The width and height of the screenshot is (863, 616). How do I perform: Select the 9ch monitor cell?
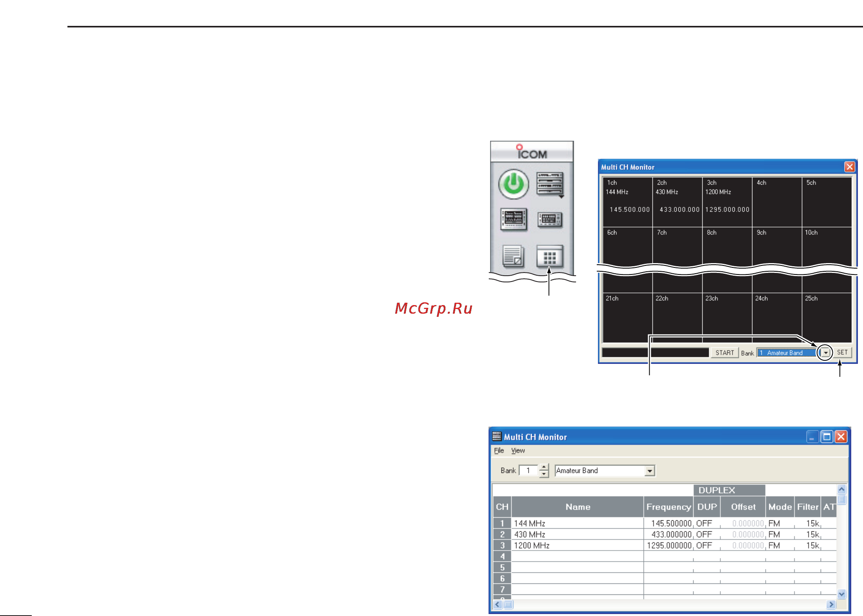coord(777,246)
